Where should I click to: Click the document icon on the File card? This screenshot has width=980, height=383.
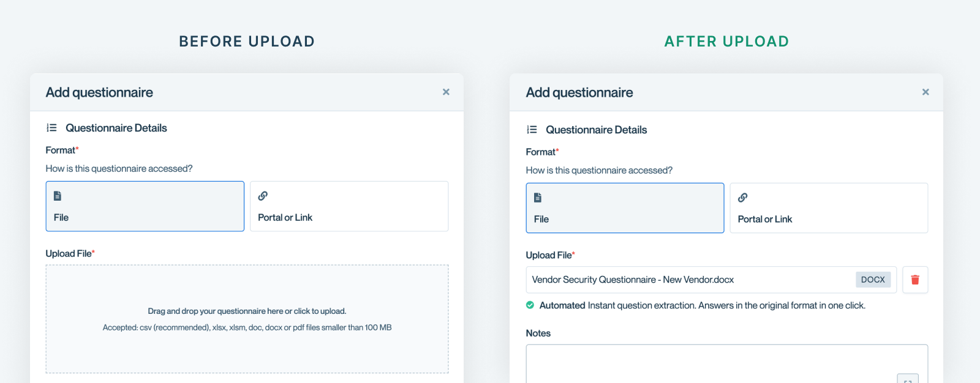point(57,195)
